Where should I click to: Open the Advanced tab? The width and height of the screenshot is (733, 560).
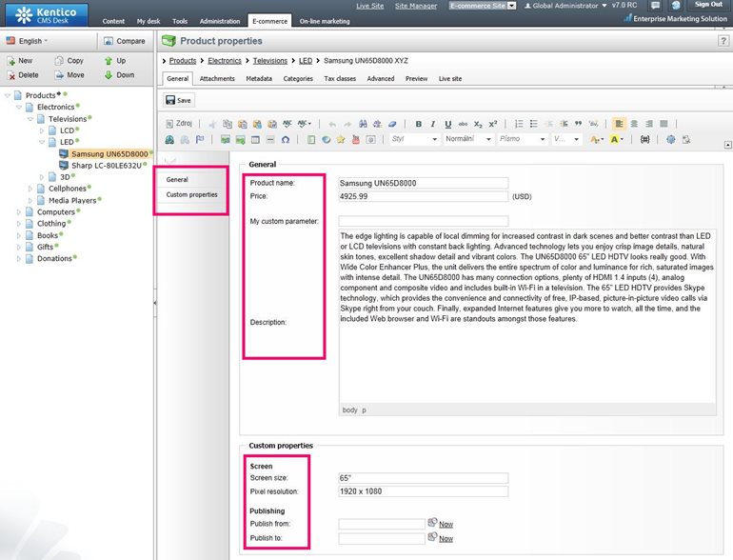click(381, 79)
